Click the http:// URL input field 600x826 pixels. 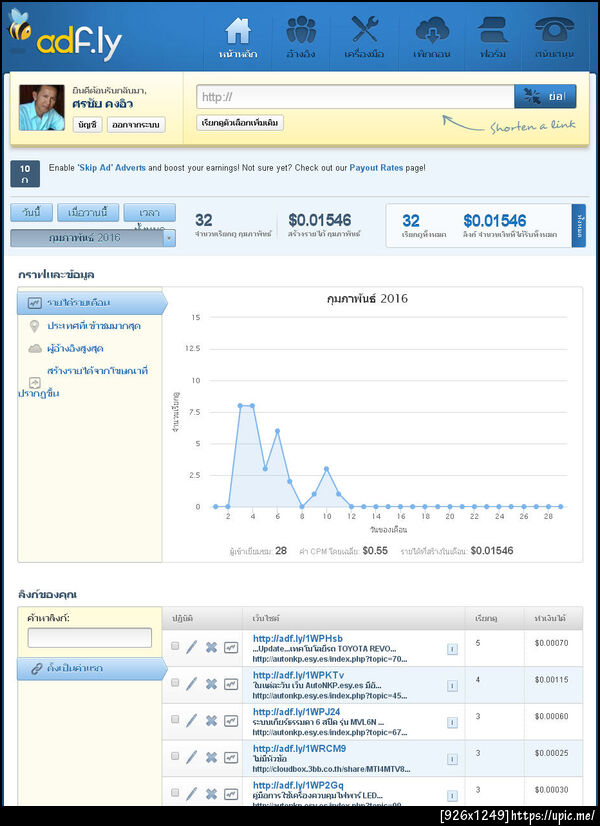(356, 97)
